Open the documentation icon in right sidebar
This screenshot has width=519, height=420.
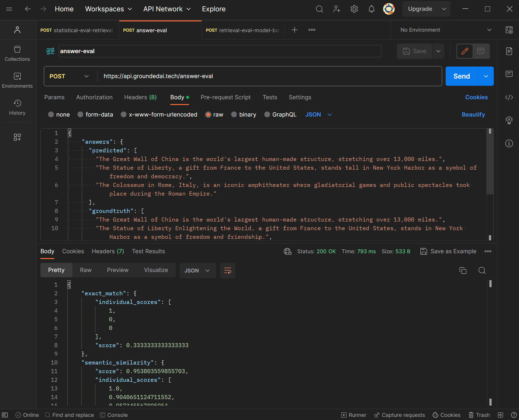(x=509, y=51)
